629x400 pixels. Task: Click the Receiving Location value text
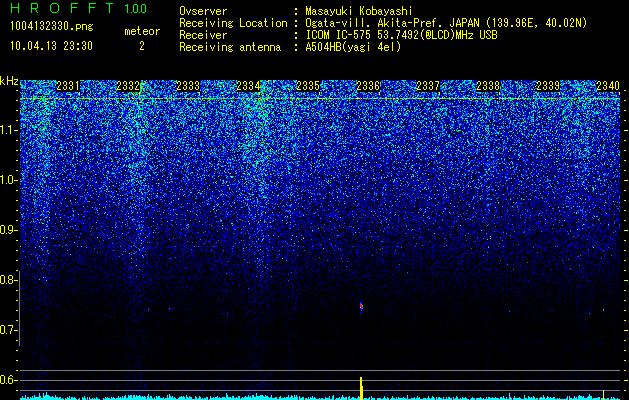(x=446, y=23)
